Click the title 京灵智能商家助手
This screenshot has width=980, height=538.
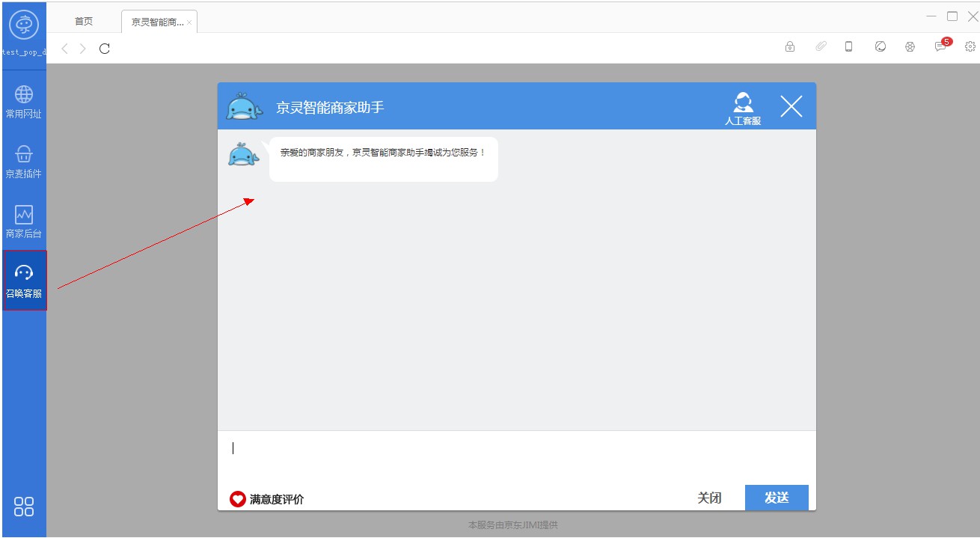pyautogui.click(x=330, y=107)
